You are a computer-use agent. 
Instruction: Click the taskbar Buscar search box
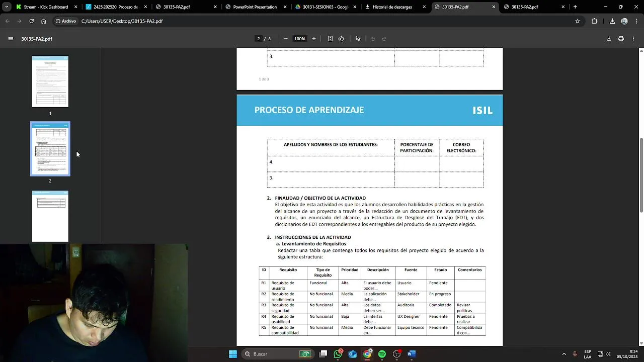coord(278,354)
